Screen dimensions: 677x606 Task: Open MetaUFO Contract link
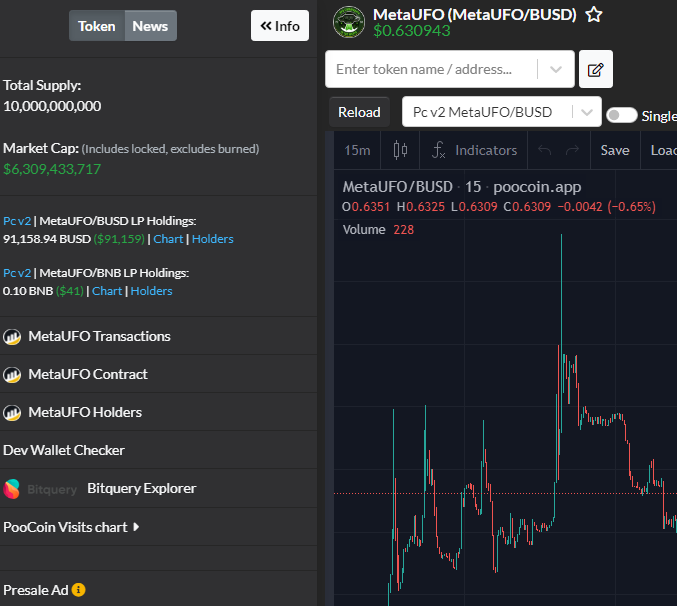pos(88,374)
